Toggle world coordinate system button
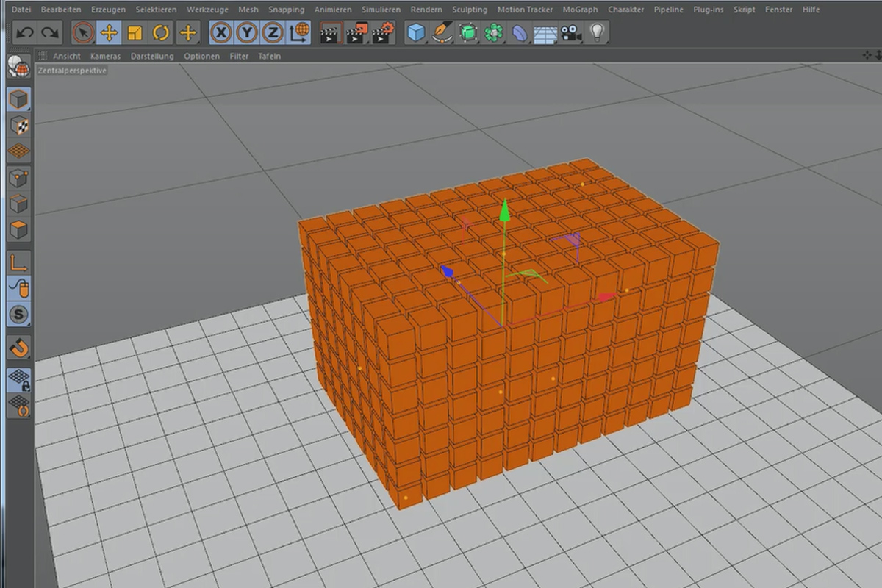 299,32
